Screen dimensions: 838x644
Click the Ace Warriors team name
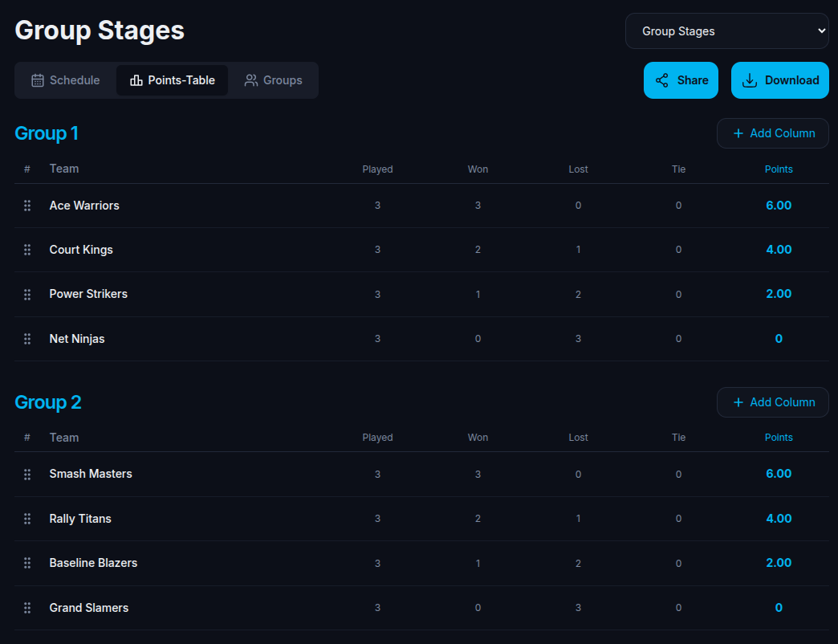pos(84,206)
